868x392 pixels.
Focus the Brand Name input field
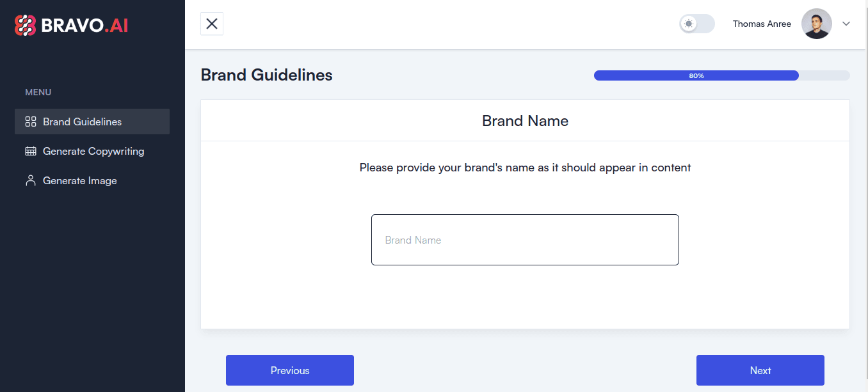coord(525,240)
